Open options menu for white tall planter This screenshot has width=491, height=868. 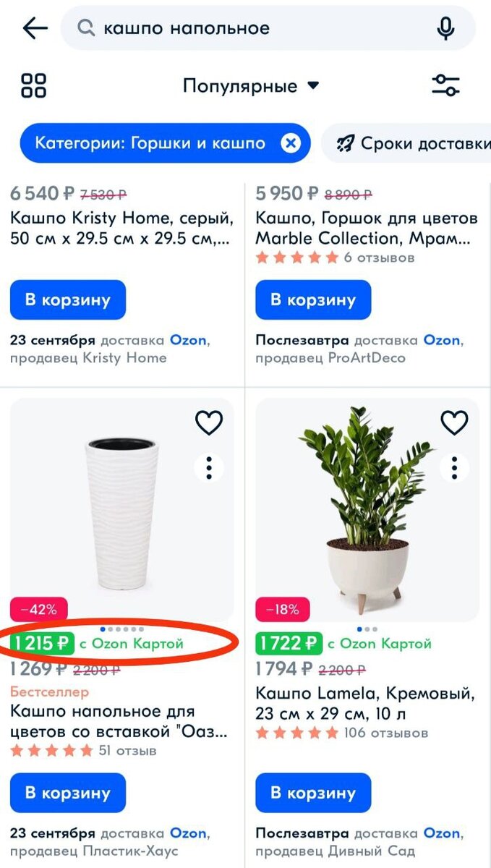point(209,468)
